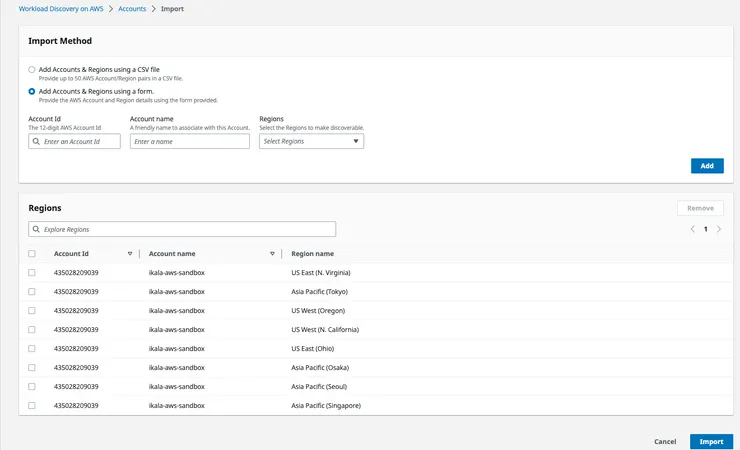
Task: Tick checkbox for Asia Pacific (Singapore)
Action: 32,406
